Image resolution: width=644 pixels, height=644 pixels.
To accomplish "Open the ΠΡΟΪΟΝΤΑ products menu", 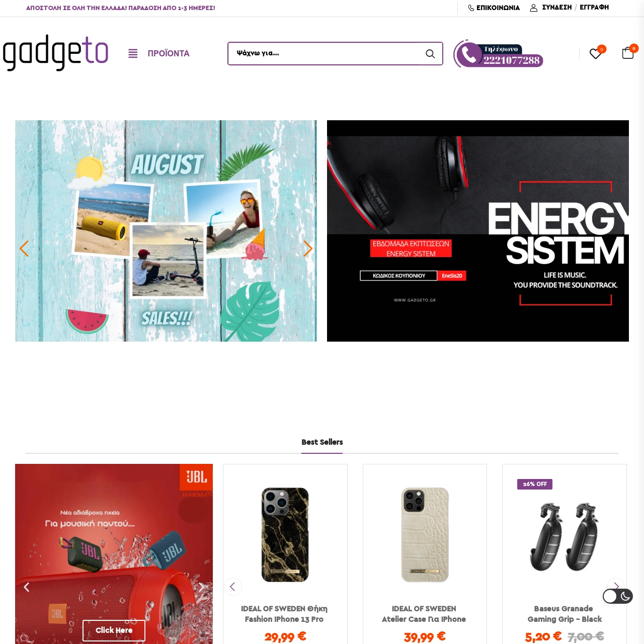I will pos(169,53).
